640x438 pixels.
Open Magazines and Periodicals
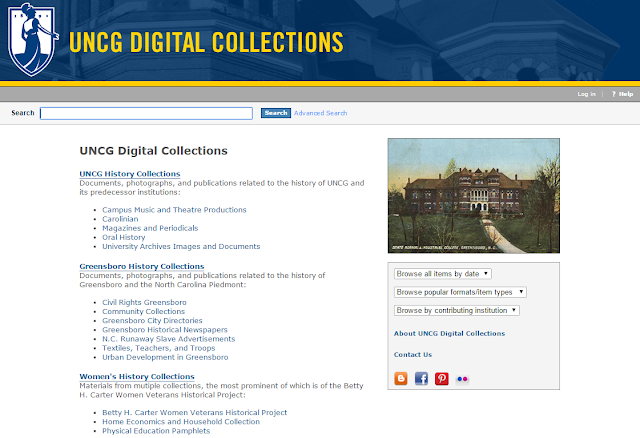150,228
